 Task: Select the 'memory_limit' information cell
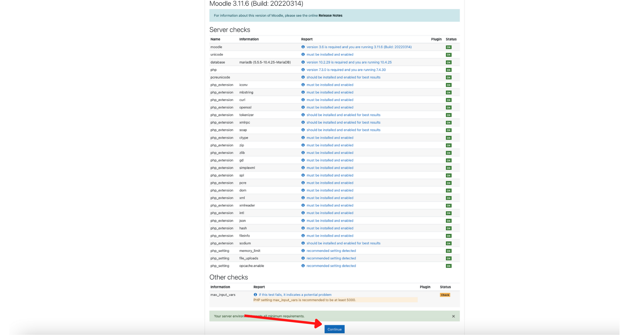[249, 251]
